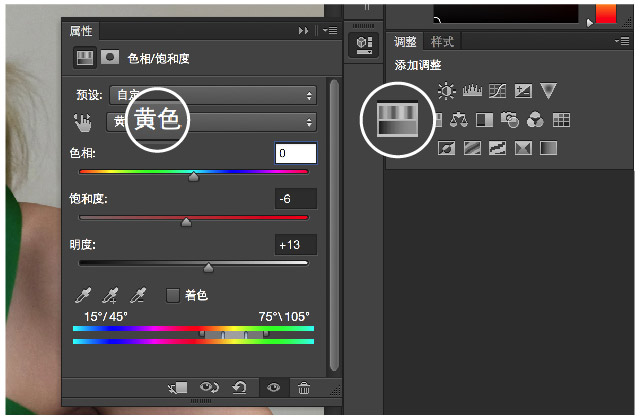This screenshot has width=640, height=418.
Task: Select the add-to-sample eyedropper
Action: click(110, 295)
